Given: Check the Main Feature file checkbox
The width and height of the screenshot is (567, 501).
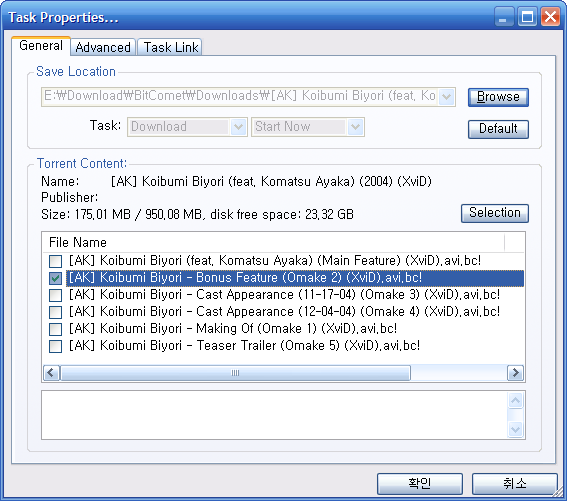Looking at the screenshot, I should click(x=55, y=261).
